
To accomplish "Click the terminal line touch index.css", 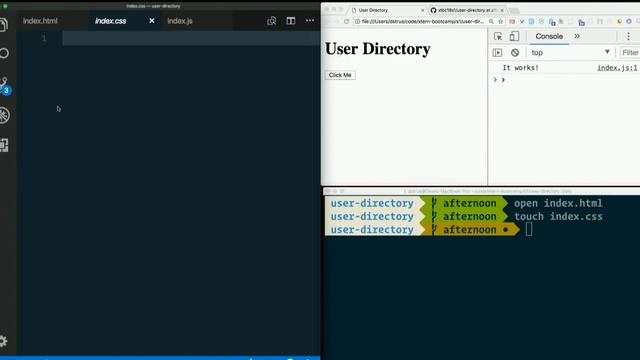I will coord(558,216).
